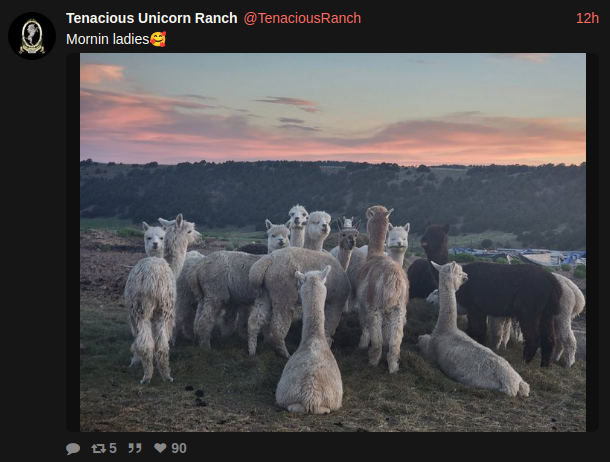Retweet the post using the arrows icon
The width and height of the screenshot is (610, 462).
click(x=98, y=448)
